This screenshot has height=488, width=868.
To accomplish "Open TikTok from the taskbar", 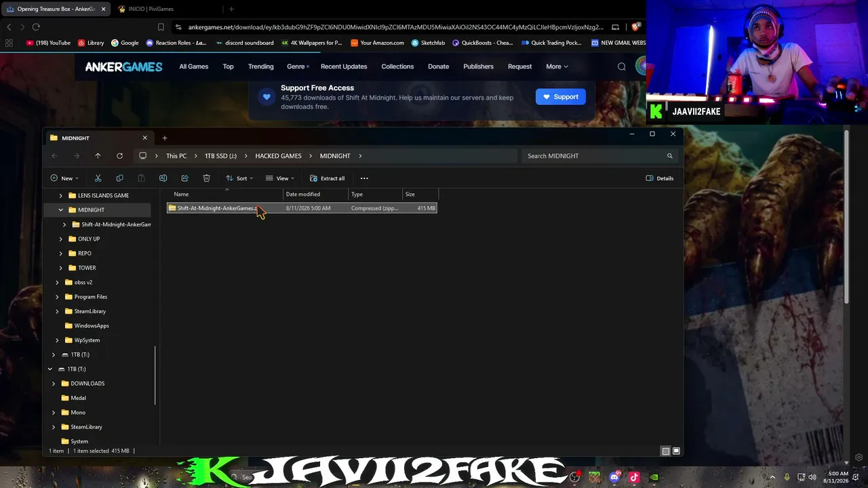I will [634, 477].
